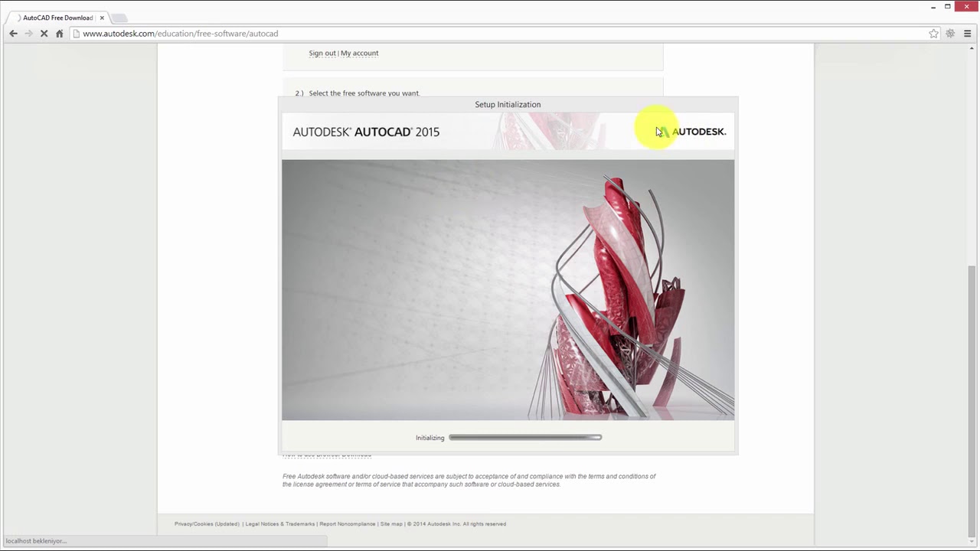
Task: Click the scrollbar up arrow
Action: coord(972,48)
